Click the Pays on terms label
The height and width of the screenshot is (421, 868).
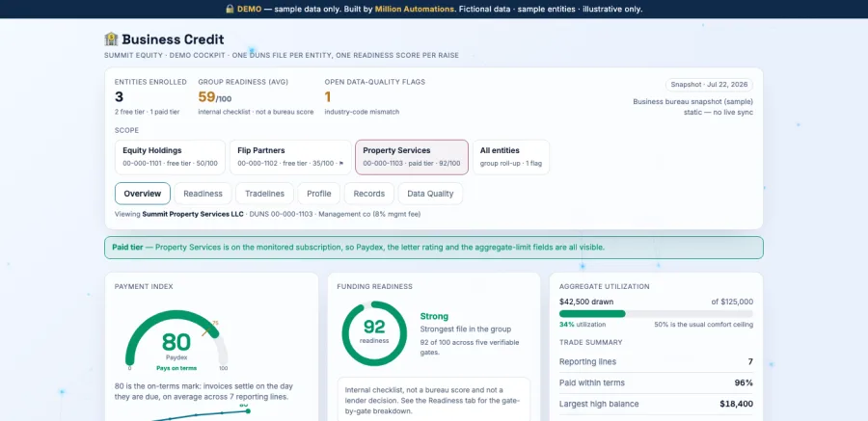point(176,368)
